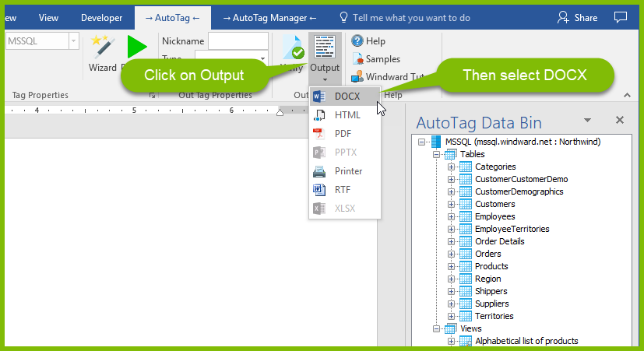Viewport: 644px width, 351px height.
Task: Click the Customers table icon
Action: tap(466, 204)
